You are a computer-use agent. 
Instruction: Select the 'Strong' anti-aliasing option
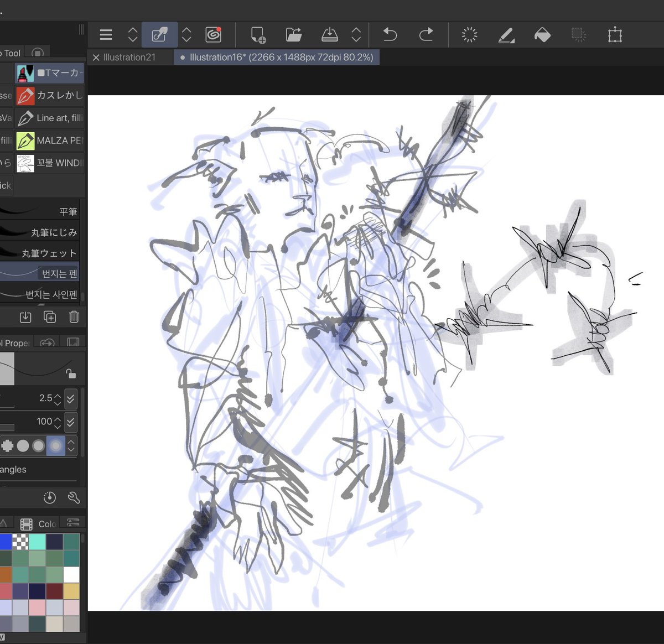pos(55,445)
